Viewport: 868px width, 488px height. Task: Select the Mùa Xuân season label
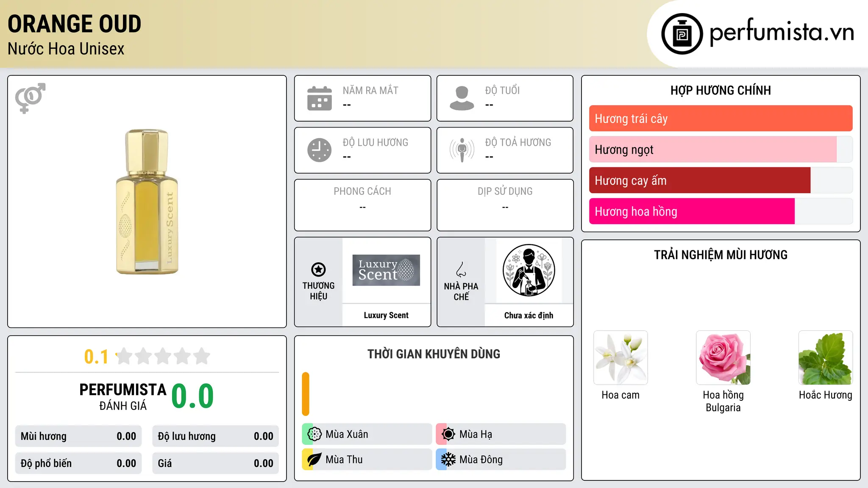347,434
